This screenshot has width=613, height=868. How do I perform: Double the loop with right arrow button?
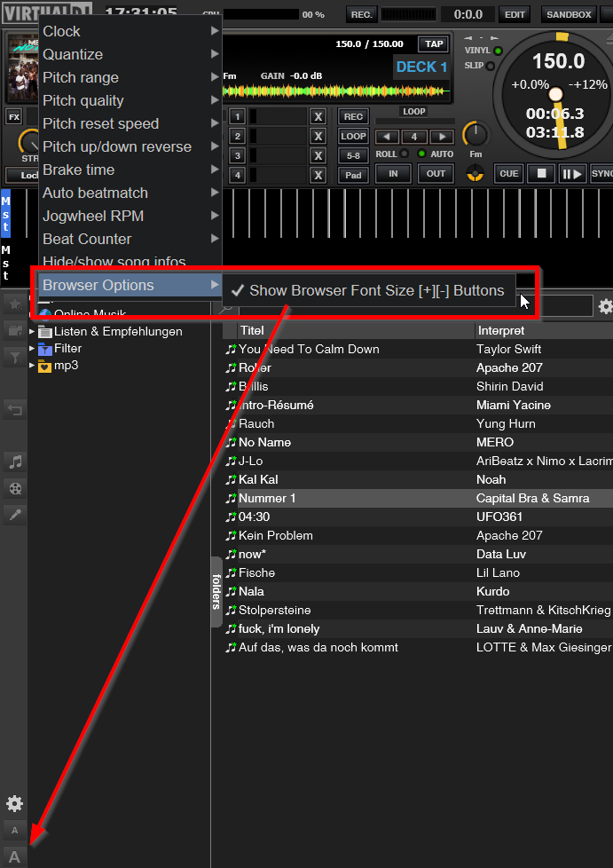pyautogui.click(x=442, y=137)
